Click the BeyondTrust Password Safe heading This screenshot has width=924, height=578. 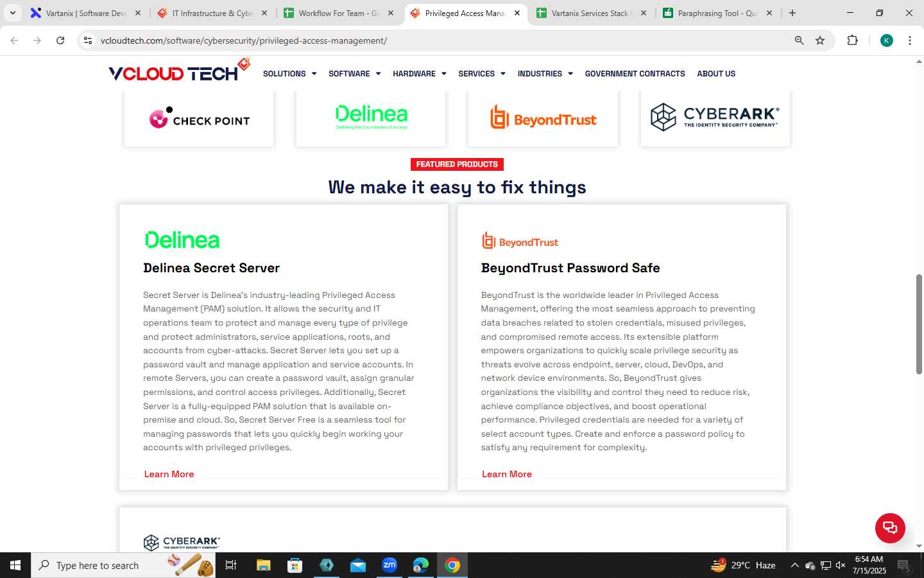pos(570,268)
